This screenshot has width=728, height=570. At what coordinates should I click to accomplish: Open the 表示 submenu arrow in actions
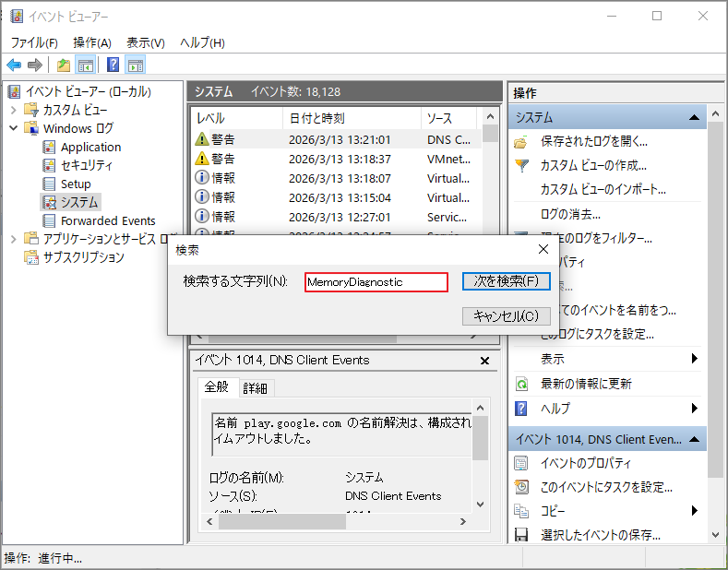pos(694,359)
